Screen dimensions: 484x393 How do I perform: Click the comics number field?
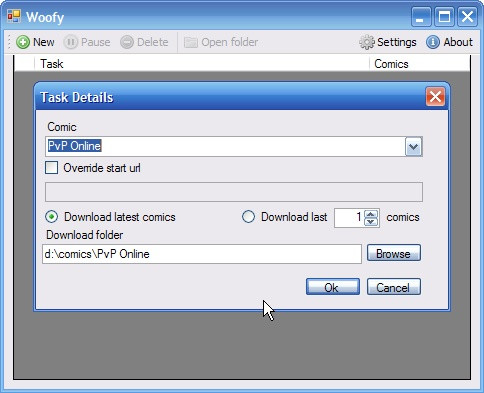coord(349,218)
